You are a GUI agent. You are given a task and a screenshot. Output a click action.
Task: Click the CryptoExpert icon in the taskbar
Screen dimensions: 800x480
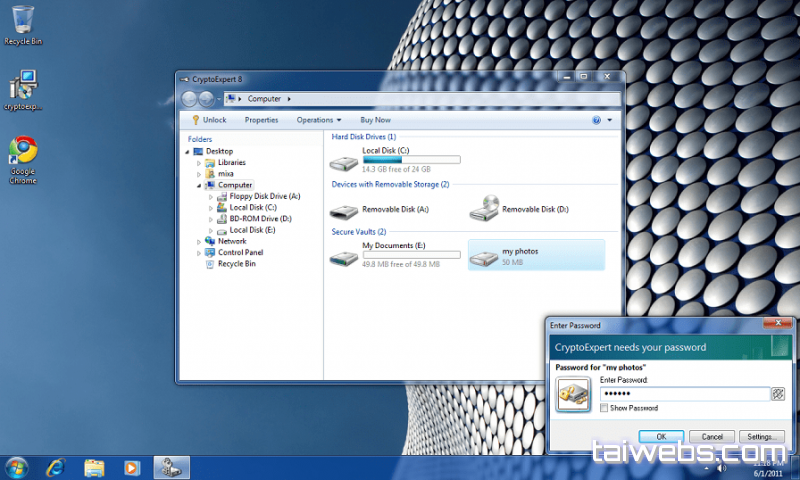point(171,467)
